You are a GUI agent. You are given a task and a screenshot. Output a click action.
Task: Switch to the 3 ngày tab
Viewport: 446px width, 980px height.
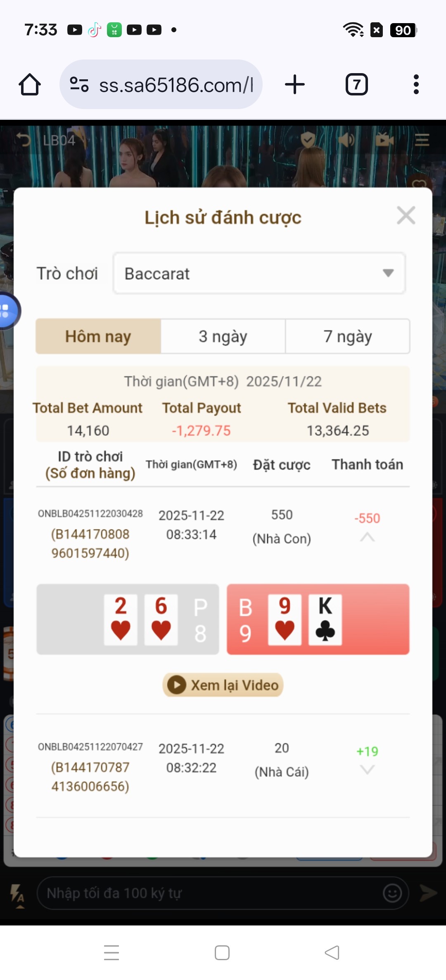(x=223, y=336)
